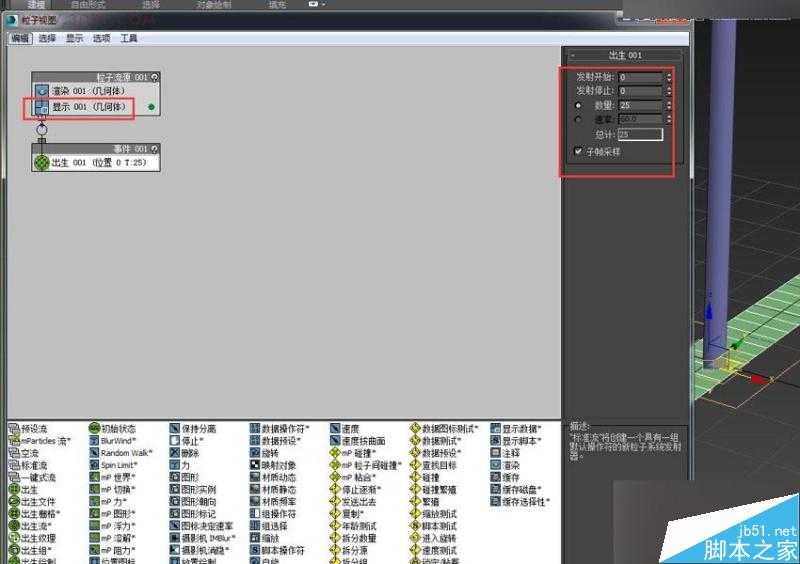Pick the 力 operator icon in depot

175,465
